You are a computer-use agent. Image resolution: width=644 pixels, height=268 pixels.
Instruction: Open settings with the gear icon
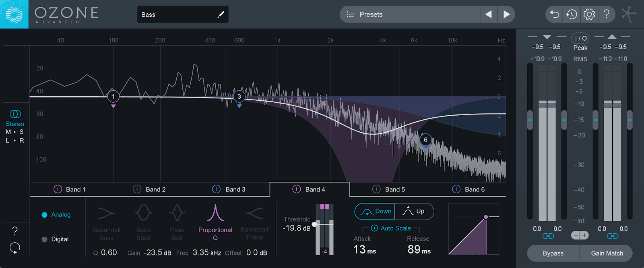589,15
